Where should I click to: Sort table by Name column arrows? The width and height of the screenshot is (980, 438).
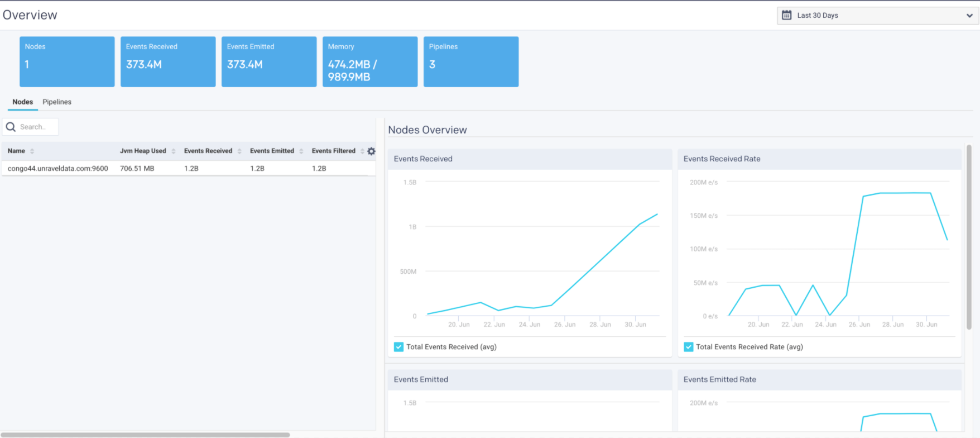[32, 151]
